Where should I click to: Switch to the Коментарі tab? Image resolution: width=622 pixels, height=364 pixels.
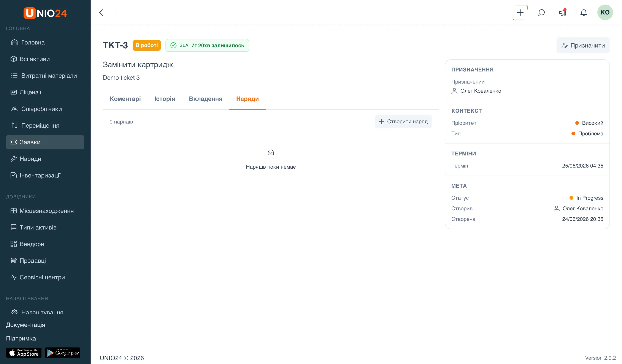125,99
